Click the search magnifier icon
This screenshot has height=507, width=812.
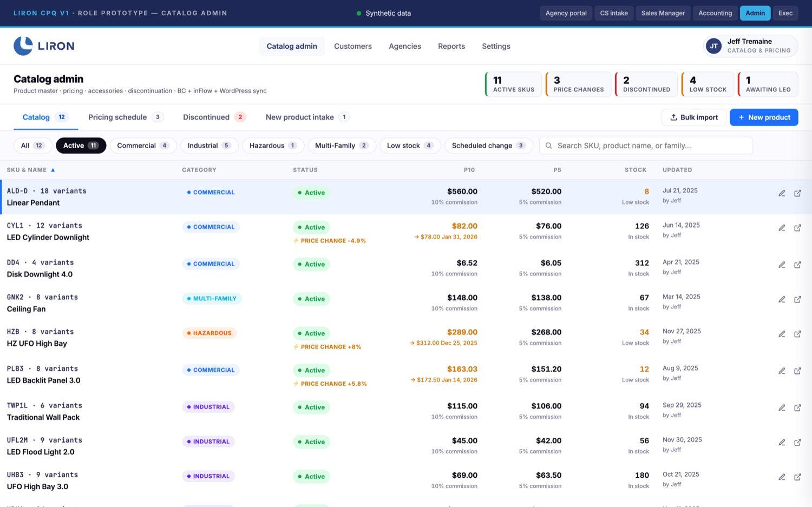[548, 146]
